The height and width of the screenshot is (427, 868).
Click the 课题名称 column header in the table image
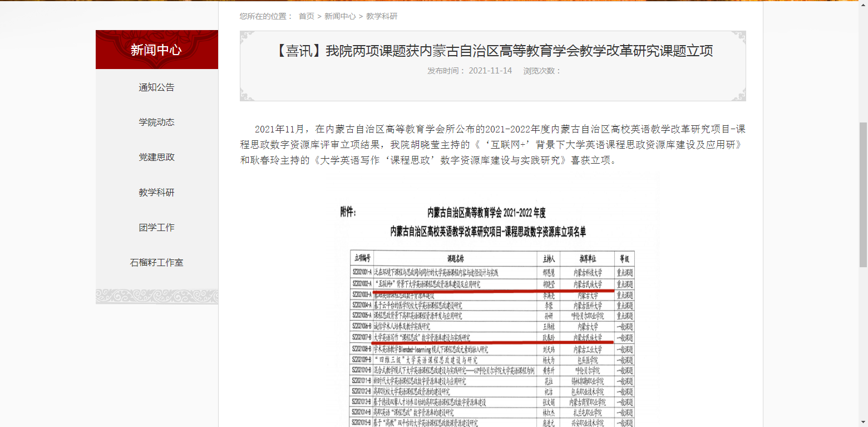pos(455,259)
